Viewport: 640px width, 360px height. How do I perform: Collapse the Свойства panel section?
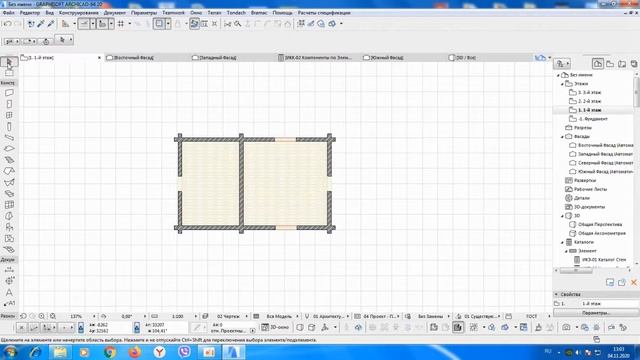[556, 294]
